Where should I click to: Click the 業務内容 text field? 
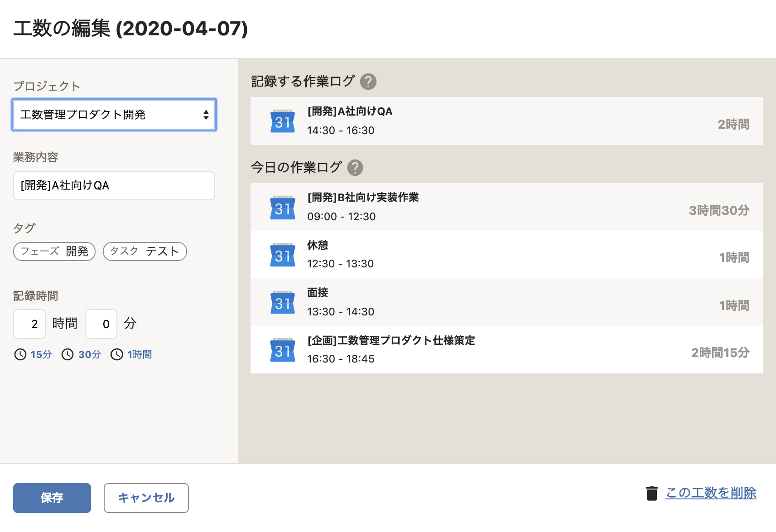[x=114, y=186]
